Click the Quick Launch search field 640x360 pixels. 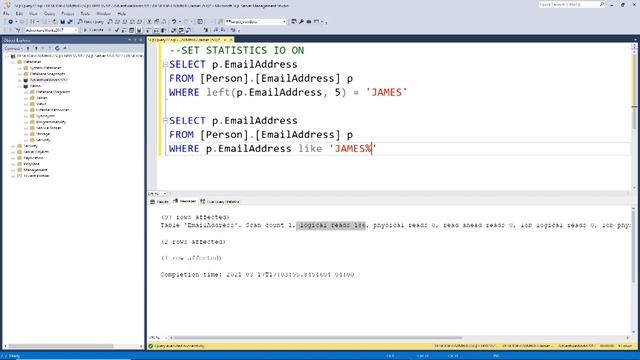[571, 4]
